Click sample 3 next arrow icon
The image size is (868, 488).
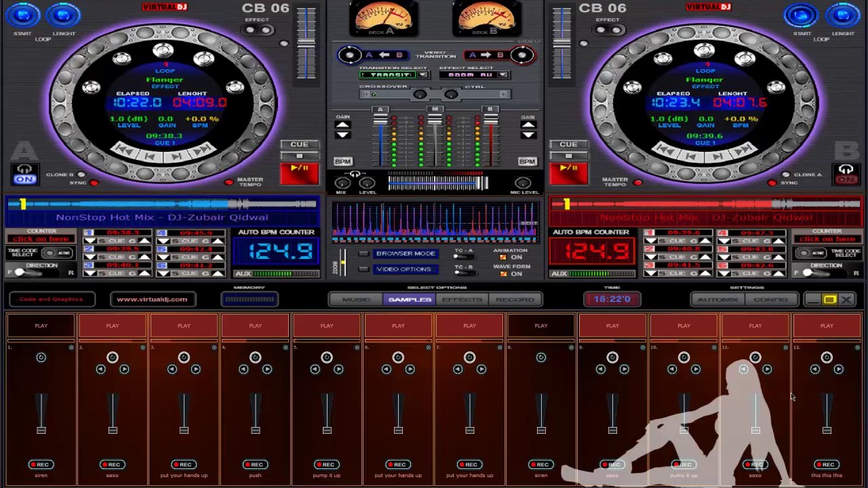[196, 369]
